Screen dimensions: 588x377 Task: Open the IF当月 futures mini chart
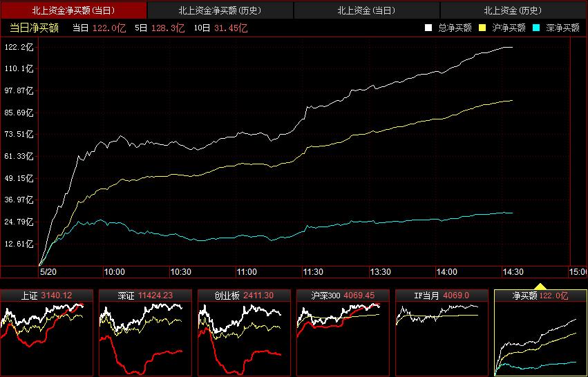click(x=441, y=333)
